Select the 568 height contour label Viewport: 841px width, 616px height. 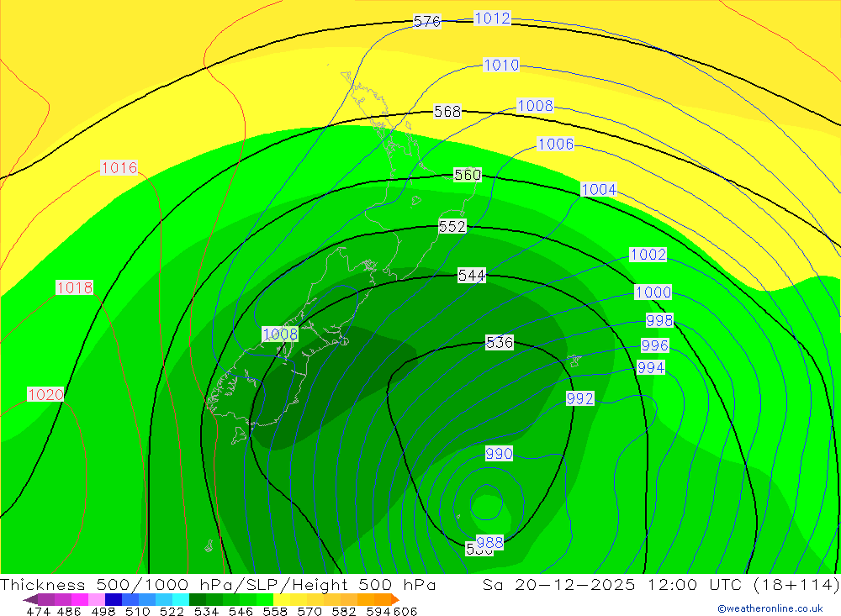point(447,112)
